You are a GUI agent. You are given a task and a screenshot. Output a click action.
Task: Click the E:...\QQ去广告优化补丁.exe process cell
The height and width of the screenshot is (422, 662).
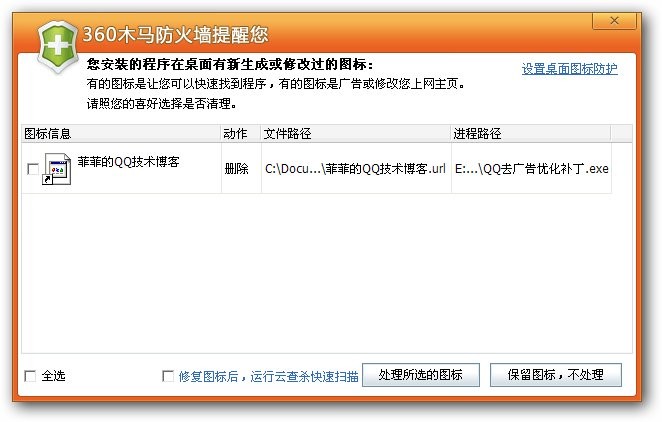[x=532, y=169]
